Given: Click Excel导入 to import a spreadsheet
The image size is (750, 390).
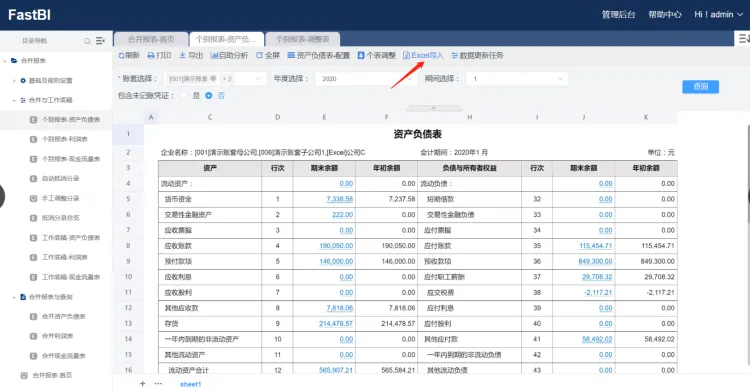Looking at the screenshot, I should (423, 56).
